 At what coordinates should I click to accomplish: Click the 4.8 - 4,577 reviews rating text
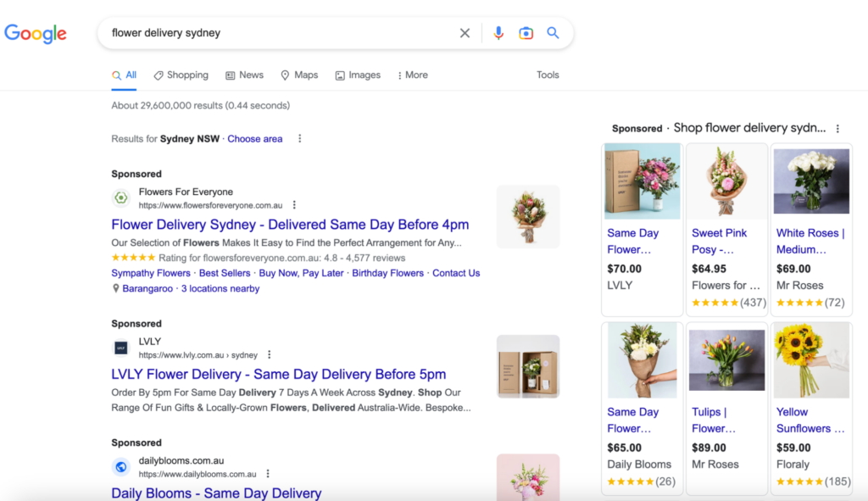(x=364, y=258)
